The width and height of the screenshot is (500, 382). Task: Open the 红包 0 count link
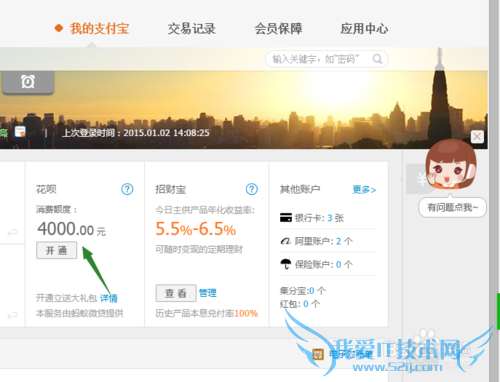click(x=306, y=304)
